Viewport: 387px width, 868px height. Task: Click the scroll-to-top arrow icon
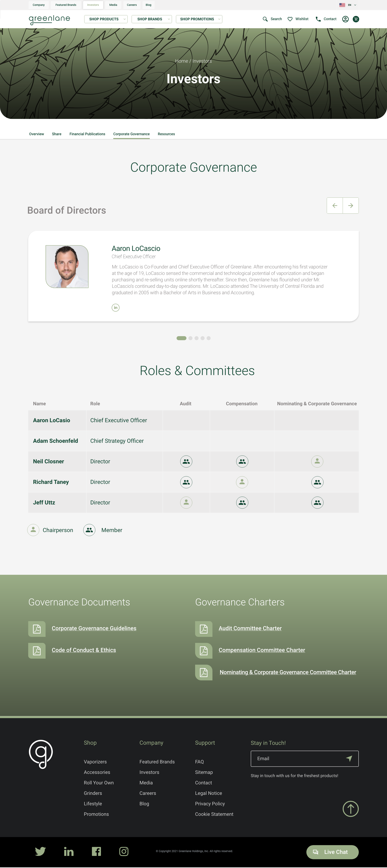(x=351, y=809)
